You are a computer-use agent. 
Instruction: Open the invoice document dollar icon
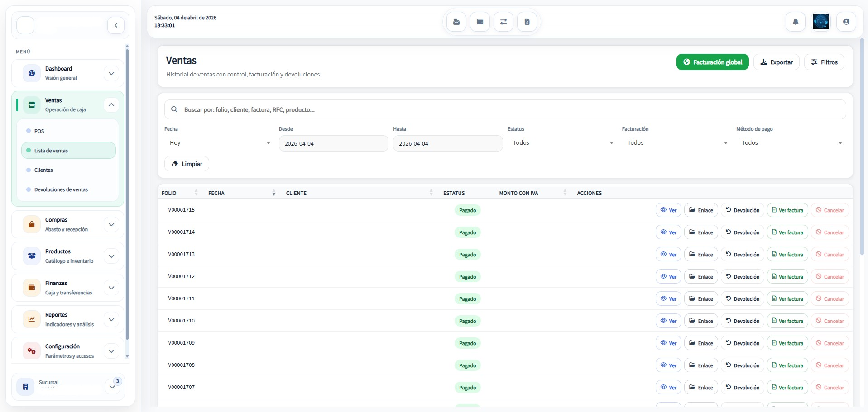coord(527,22)
